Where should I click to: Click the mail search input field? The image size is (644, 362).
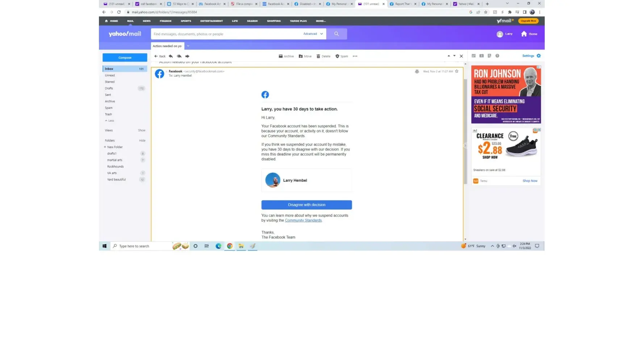[226, 34]
